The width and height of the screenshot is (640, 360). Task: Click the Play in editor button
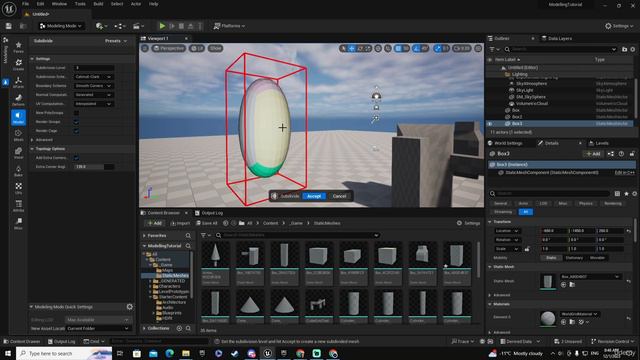coord(162,26)
